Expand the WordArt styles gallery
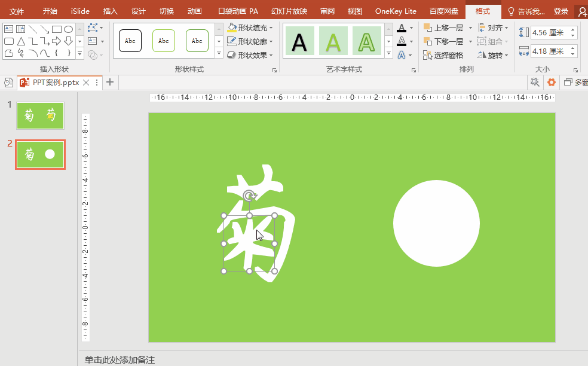The image size is (588, 366). [x=388, y=53]
